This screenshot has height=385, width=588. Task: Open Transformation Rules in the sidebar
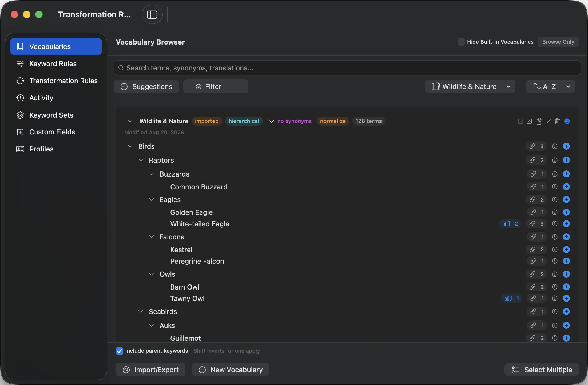click(56, 81)
